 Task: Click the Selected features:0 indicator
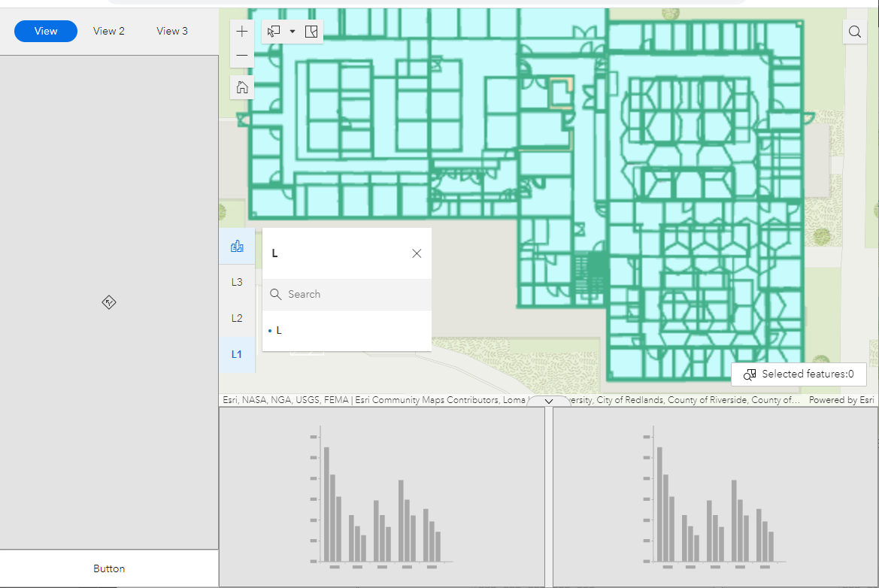pyautogui.click(x=799, y=374)
